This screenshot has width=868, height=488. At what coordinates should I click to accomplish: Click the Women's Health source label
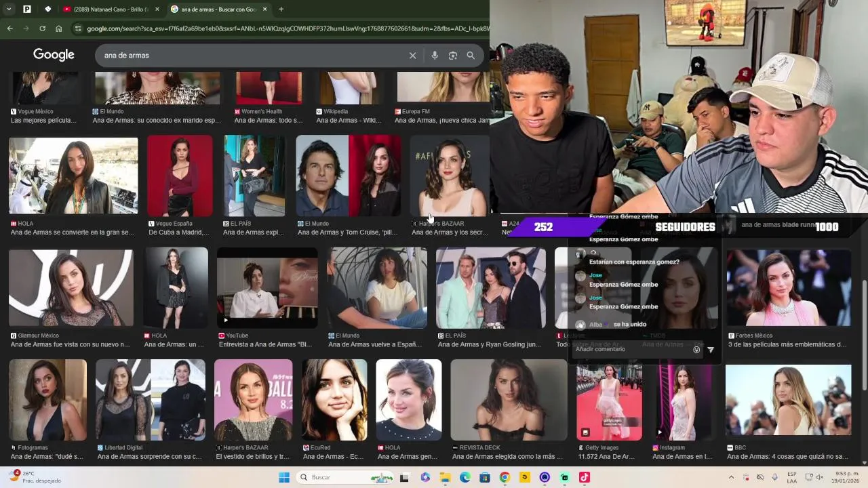tap(258, 111)
